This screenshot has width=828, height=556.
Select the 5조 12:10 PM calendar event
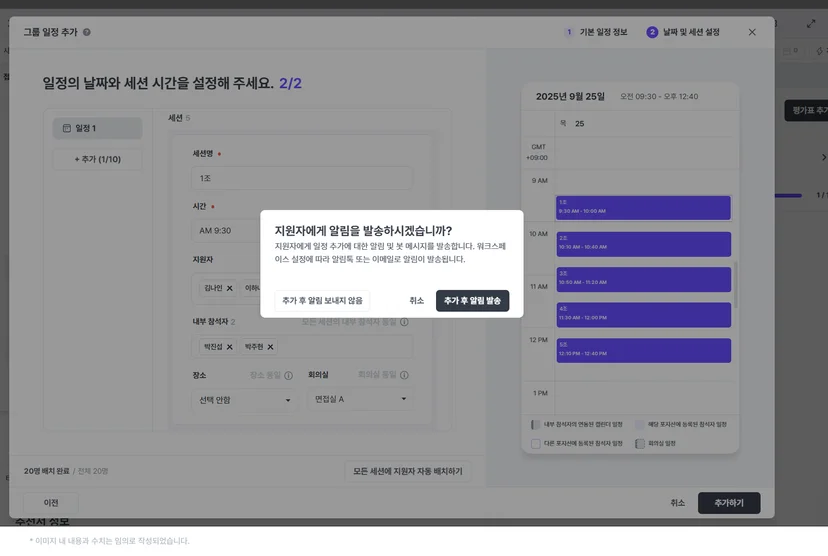(x=643, y=350)
